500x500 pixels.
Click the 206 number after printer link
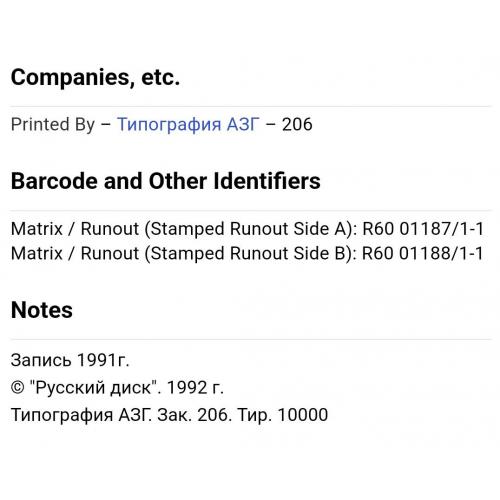tap(297, 124)
